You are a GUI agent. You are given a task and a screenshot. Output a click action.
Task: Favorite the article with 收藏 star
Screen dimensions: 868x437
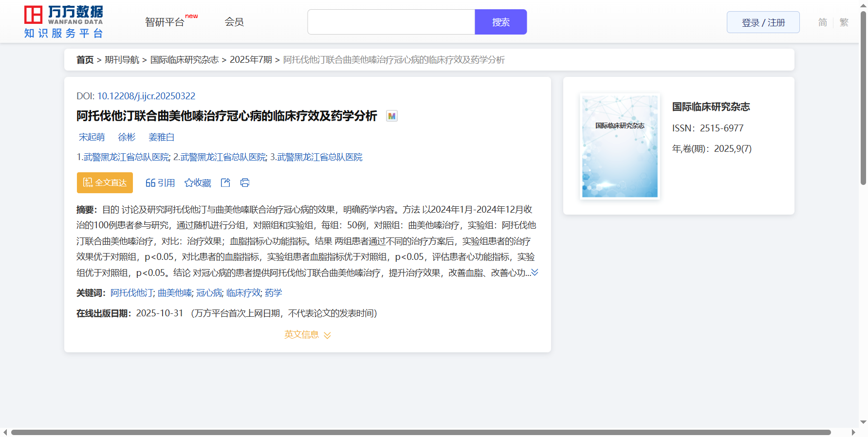198,182
